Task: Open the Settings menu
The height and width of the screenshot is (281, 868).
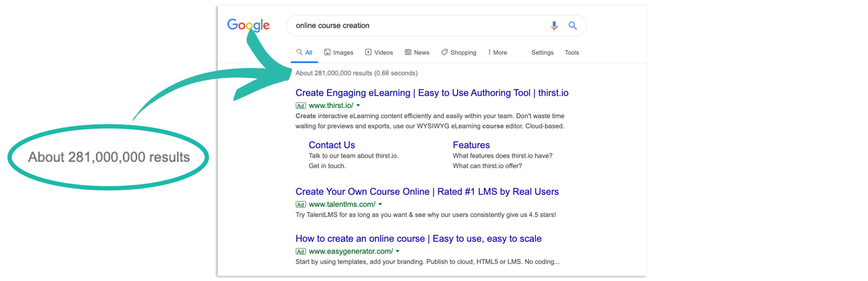Action: (x=542, y=53)
